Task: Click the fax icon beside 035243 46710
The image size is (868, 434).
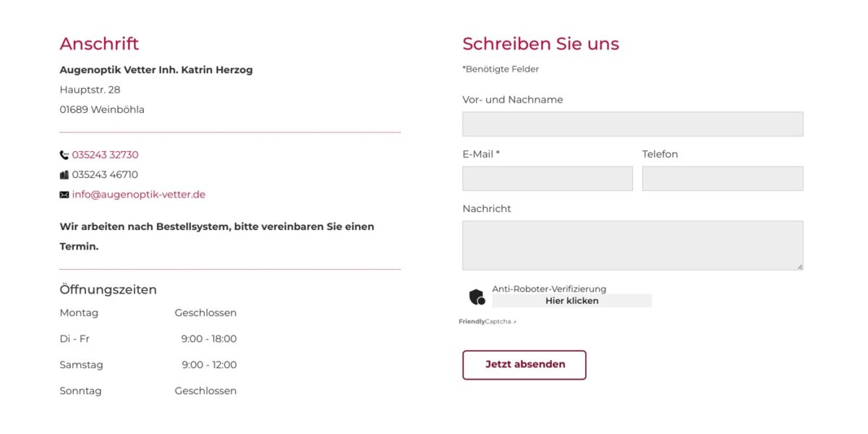Action: [64, 174]
